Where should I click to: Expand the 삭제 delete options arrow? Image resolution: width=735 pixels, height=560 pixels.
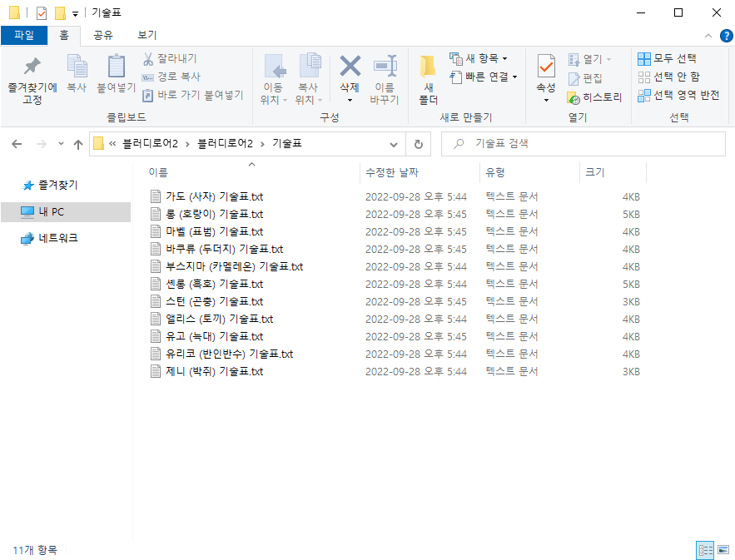[350, 101]
